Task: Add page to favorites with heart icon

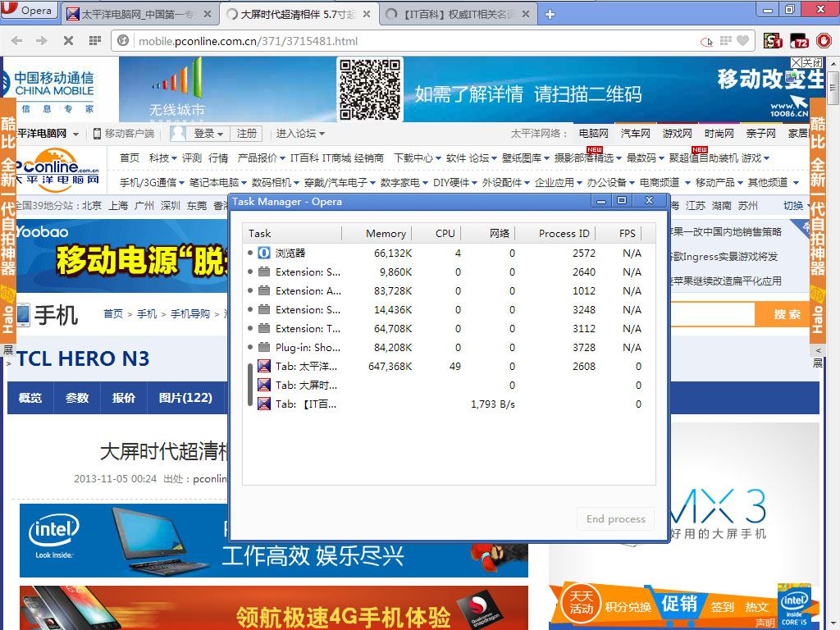Action: [742, 41]
